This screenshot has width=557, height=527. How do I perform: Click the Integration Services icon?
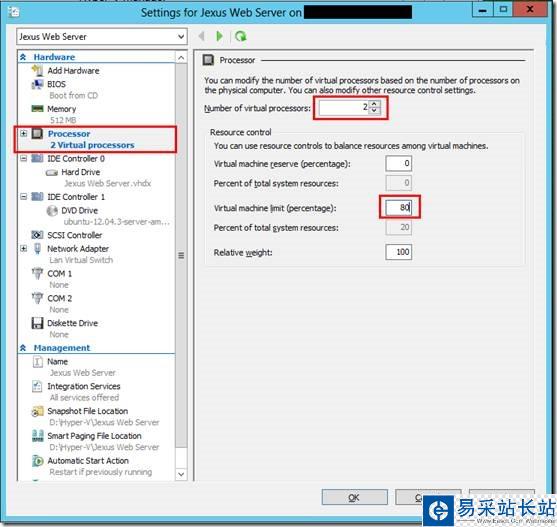click(x=37, y=386)
